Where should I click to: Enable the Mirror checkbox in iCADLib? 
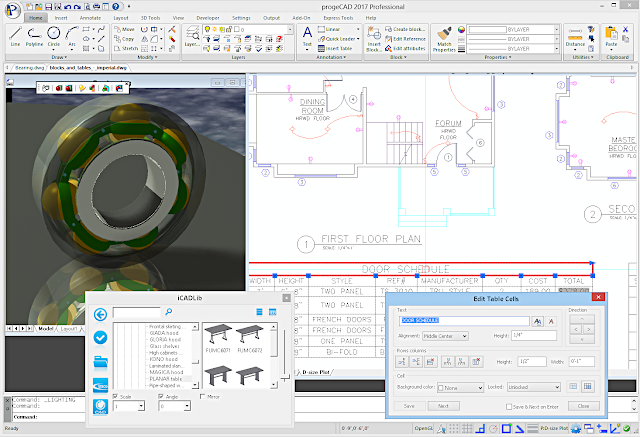[x=202, y=396]
